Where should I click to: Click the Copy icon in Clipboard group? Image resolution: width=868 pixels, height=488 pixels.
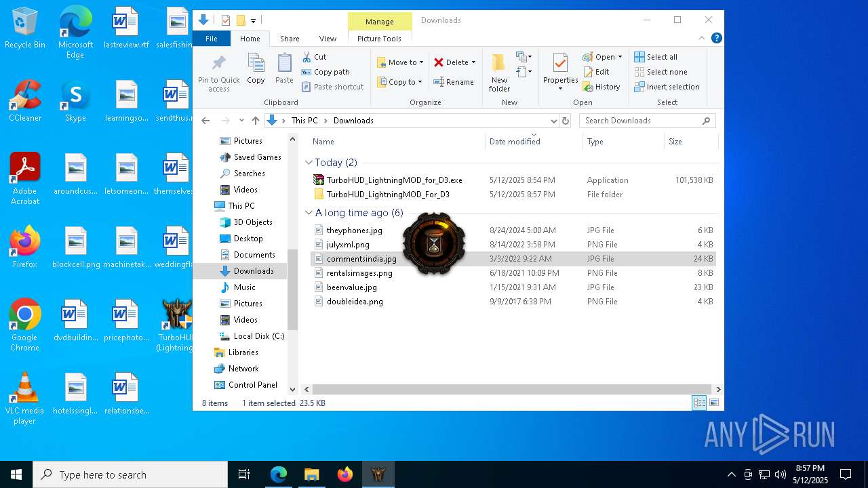(x=256, y=68)
